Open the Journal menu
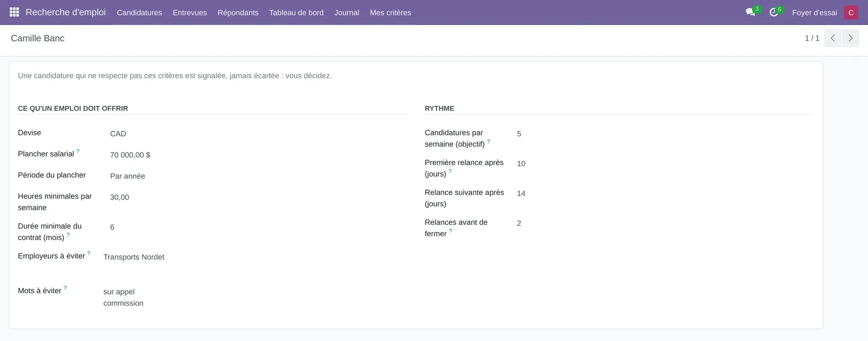 pos(347,12)
